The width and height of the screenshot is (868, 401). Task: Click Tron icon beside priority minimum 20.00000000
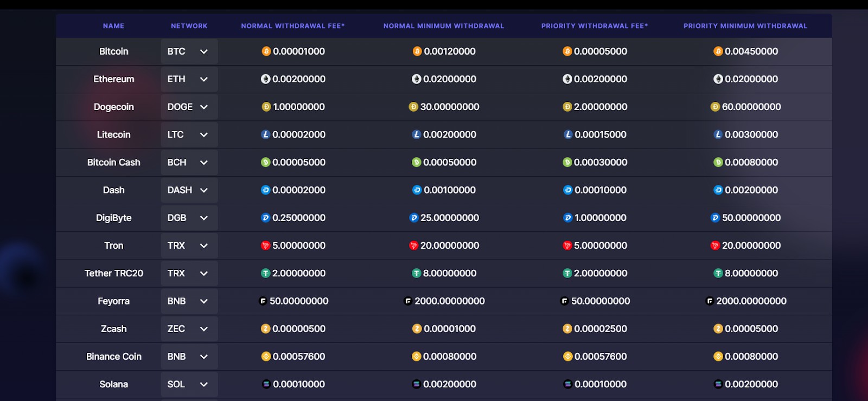(x=716, y=245)
